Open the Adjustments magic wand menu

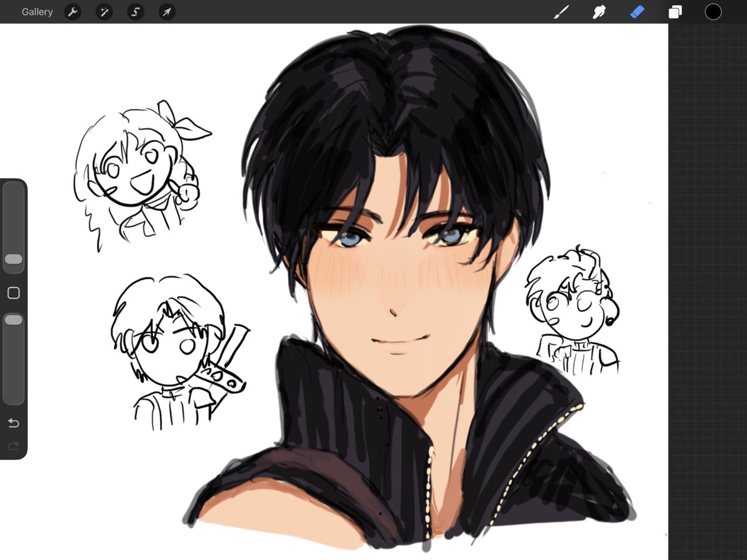(104, 12)
